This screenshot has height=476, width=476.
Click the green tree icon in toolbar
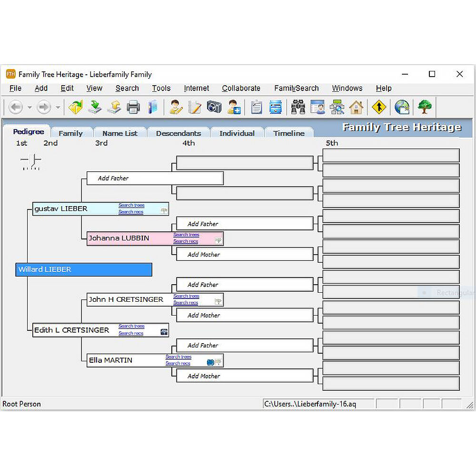(x=425, y=107)
